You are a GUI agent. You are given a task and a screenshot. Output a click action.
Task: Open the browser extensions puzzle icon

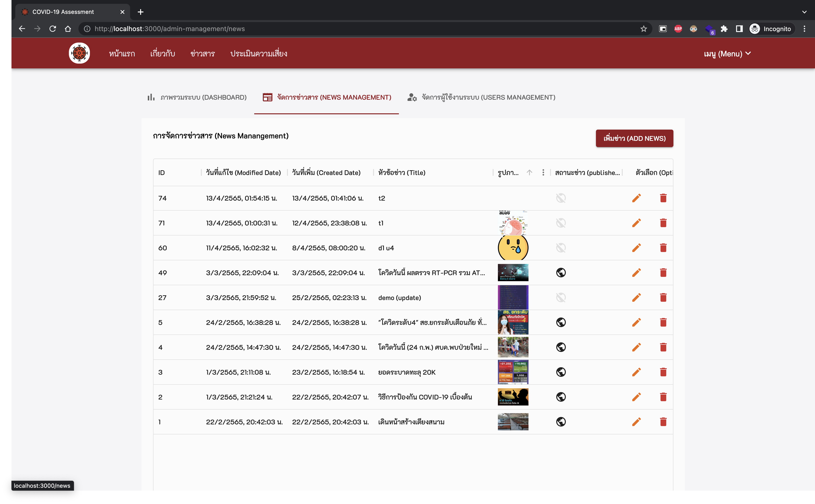coord(724,29)
